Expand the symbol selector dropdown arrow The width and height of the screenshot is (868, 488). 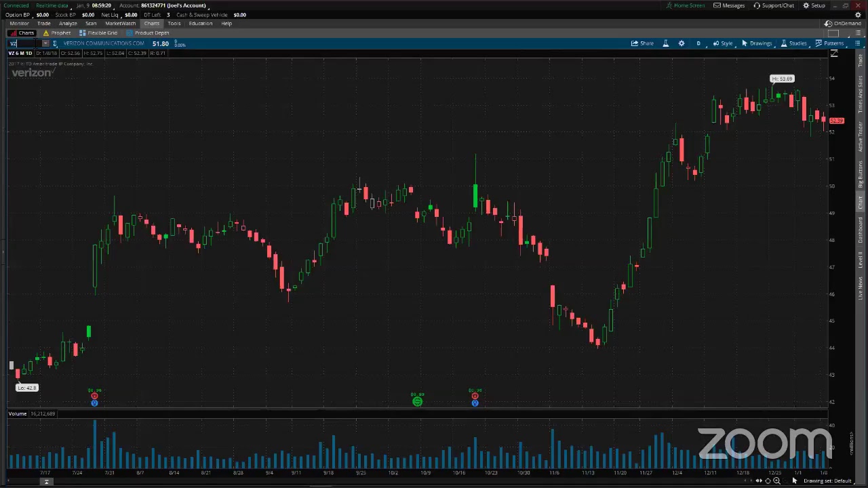point(45,43)
